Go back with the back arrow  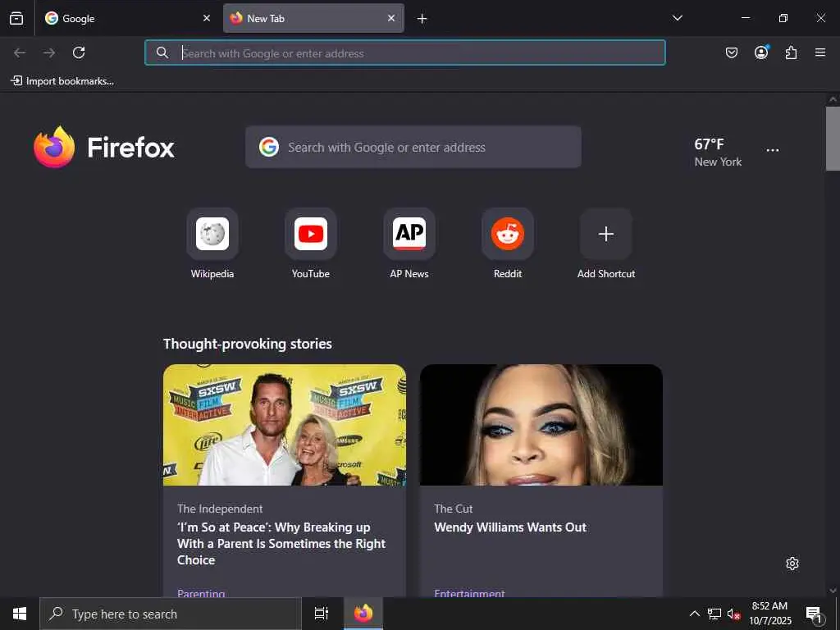tap(20, 52)
